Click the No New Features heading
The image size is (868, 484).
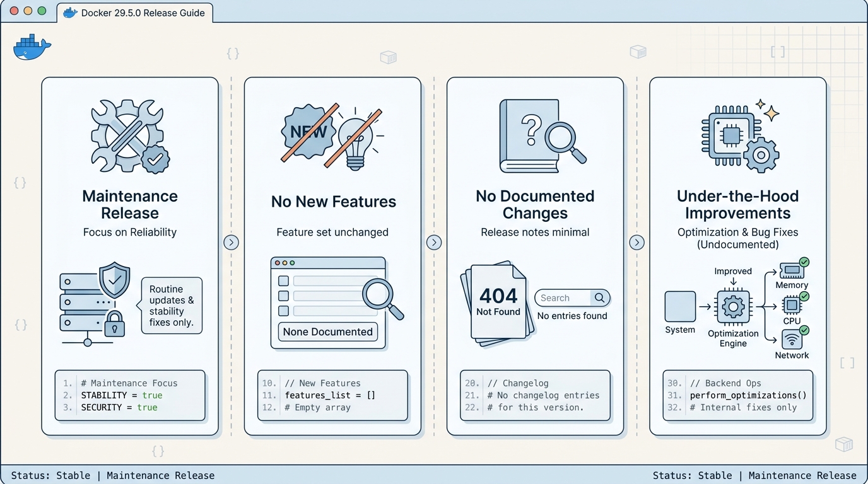point(334,202)
